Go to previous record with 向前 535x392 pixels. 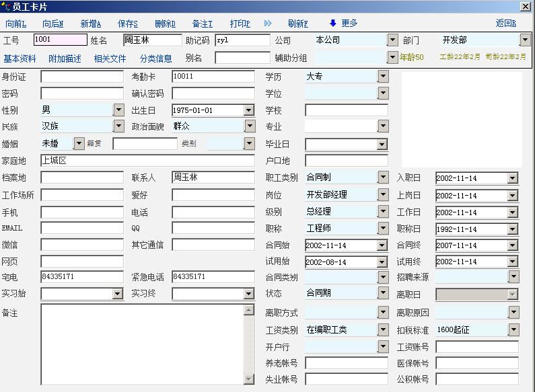pos(16,24)
